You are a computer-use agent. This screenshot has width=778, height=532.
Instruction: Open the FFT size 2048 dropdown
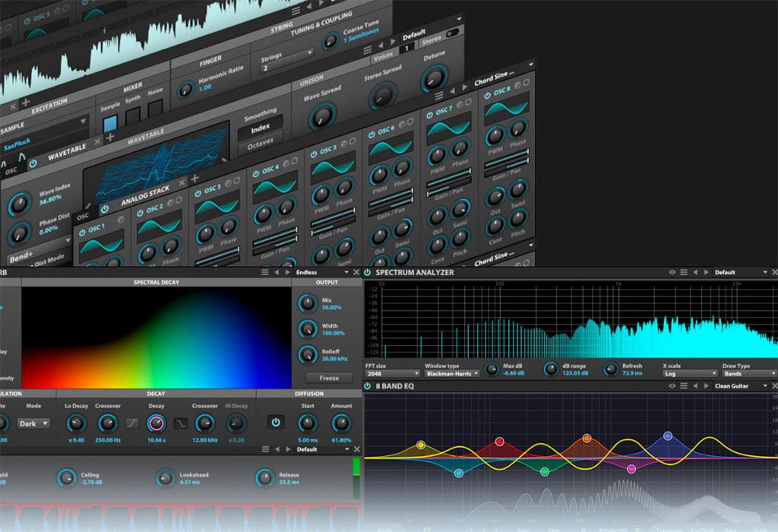393,374
